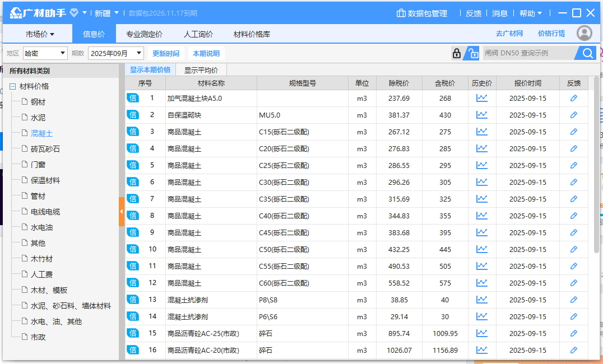Open history price chart for 加气混凝土块A5.0
Viewport: 603px width, 364px height.
click(x=481, y=98)
